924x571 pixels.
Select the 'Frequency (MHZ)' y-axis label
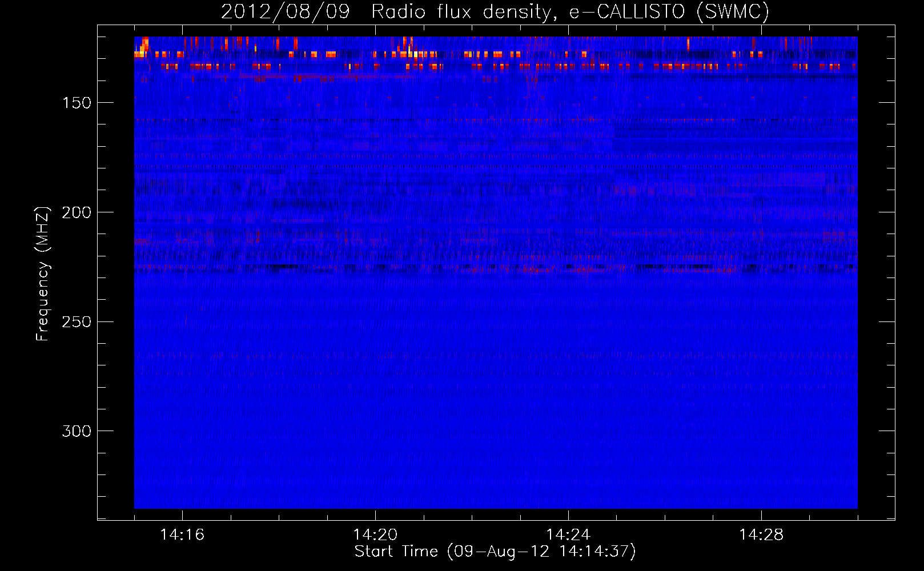[43, 274]
